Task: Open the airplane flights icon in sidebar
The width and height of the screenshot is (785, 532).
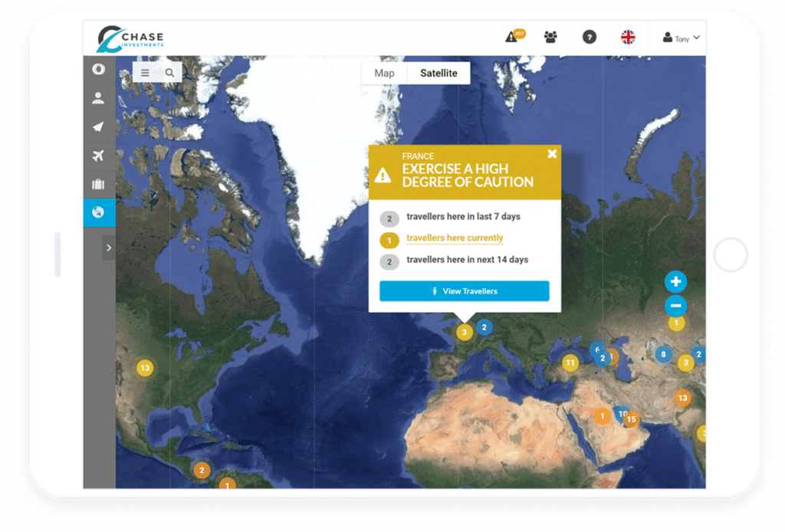Action: pyautogui.click(x=98, y=156)
